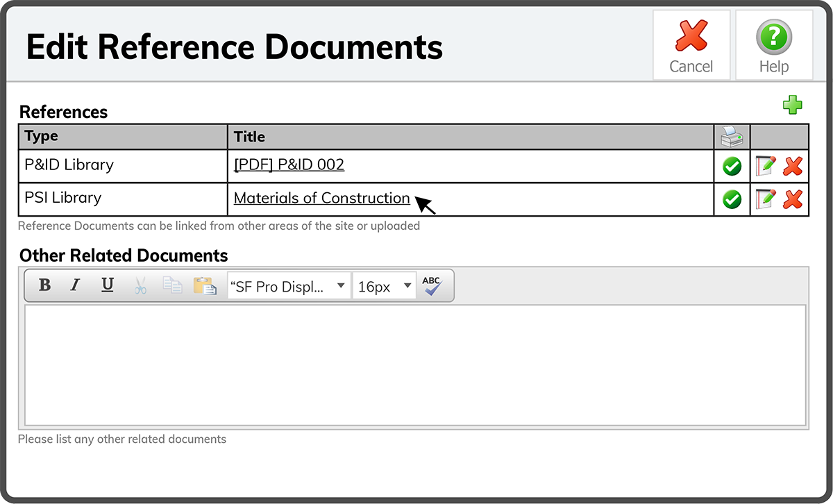The height and width of the screenshot is (504, 833).
Task: Click the Copy icon in editor toolbar
Action: tap(171, 286)
